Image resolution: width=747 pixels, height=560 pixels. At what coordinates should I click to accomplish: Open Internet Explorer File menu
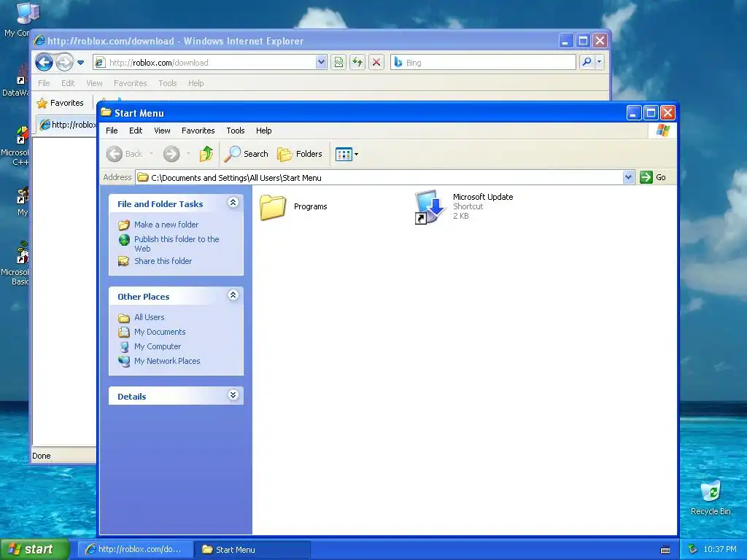click(44, 83)
